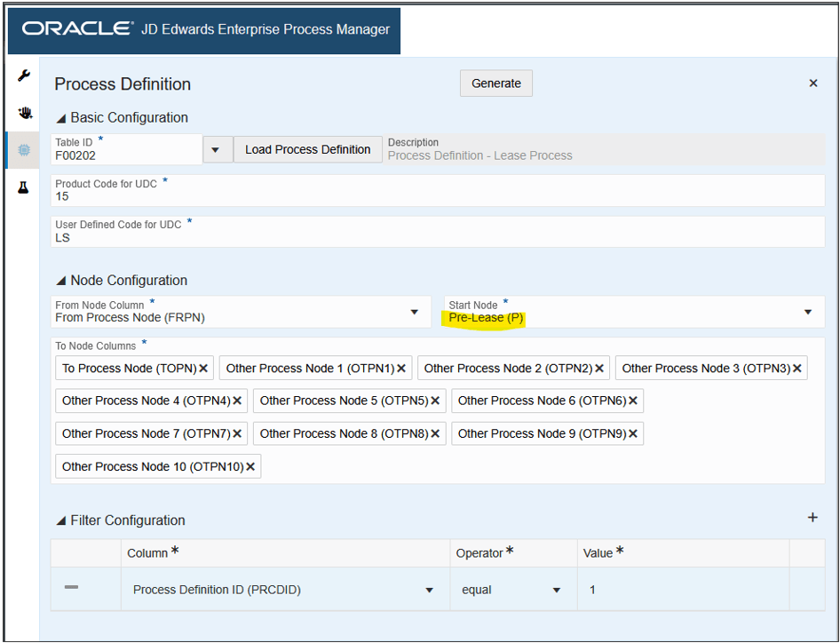This screenshot has height=643, width=840.
Task: Open the Start Node dropdown
Action: tap(808, 312)
